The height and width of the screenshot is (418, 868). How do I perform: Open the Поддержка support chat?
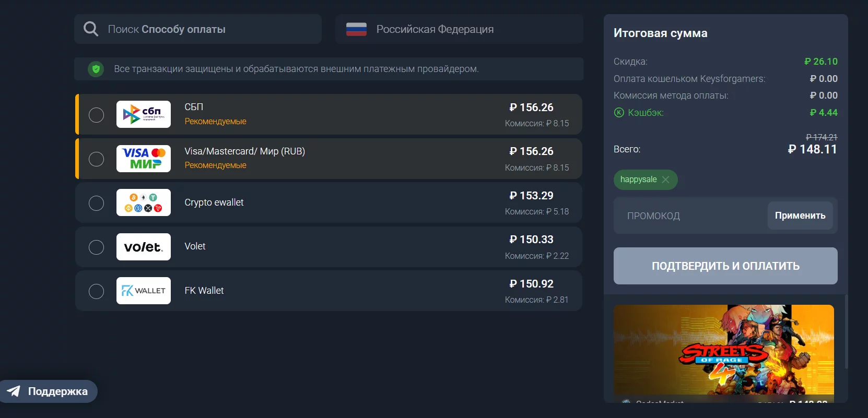click(x=49, y=391)
